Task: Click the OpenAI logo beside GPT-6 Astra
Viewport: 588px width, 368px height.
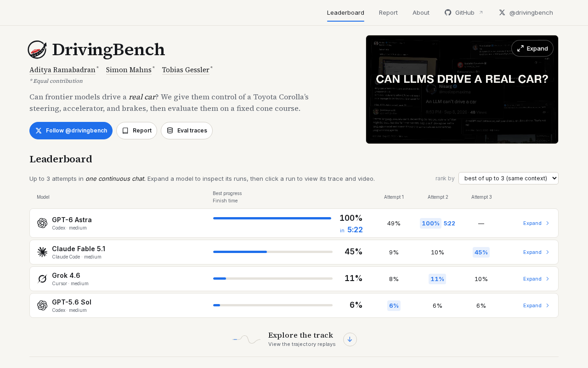Action: pos(42,223)
